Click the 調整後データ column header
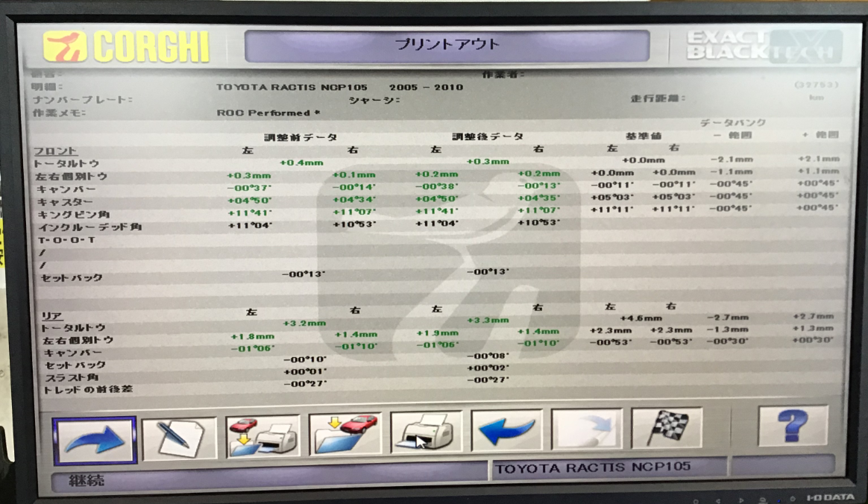The image size is (868, 504). (x=487, y=136)
